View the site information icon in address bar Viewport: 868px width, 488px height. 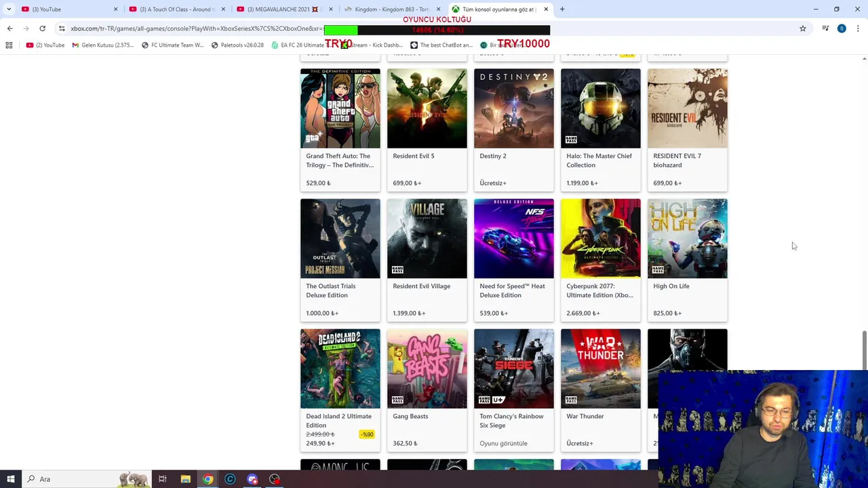tap(62, 28)
